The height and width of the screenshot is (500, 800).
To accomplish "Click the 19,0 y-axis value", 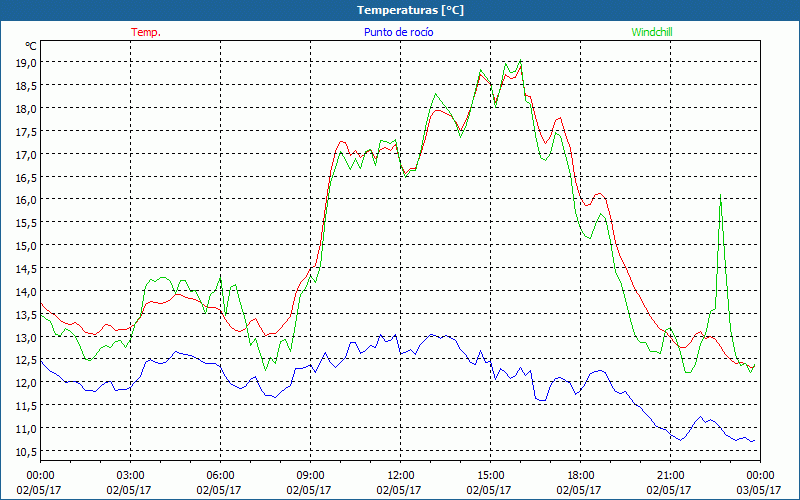I will coord(27,63).
